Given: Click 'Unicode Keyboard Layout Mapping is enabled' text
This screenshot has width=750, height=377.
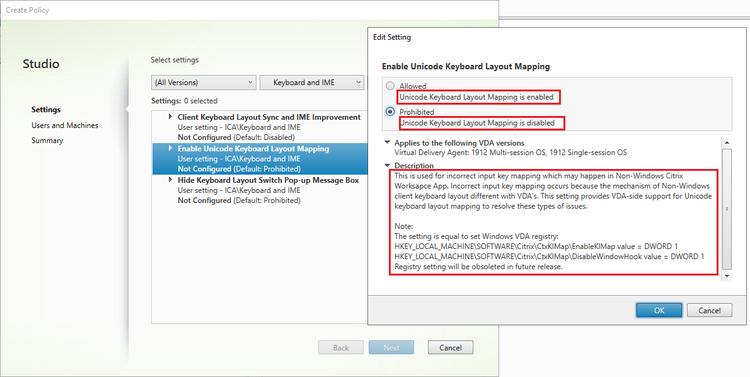Looking at the screenshot, I should tap(476, 97).
